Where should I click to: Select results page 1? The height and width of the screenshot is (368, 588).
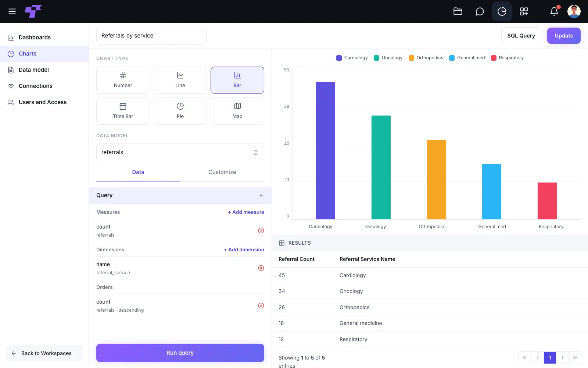(x=550, y=358)
